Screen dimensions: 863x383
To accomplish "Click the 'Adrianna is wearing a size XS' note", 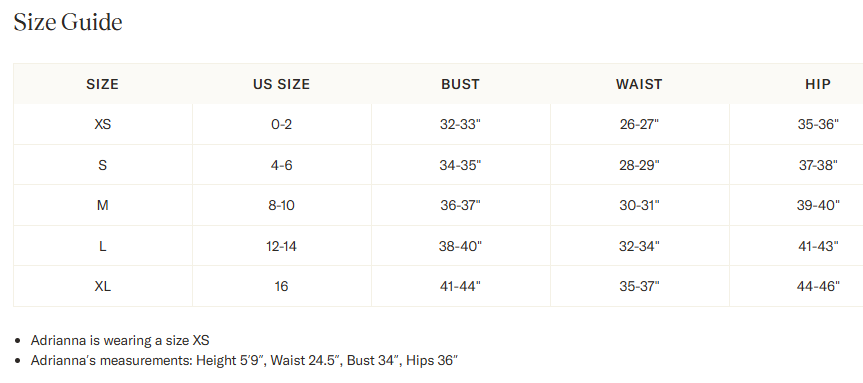I will (120, 340).
